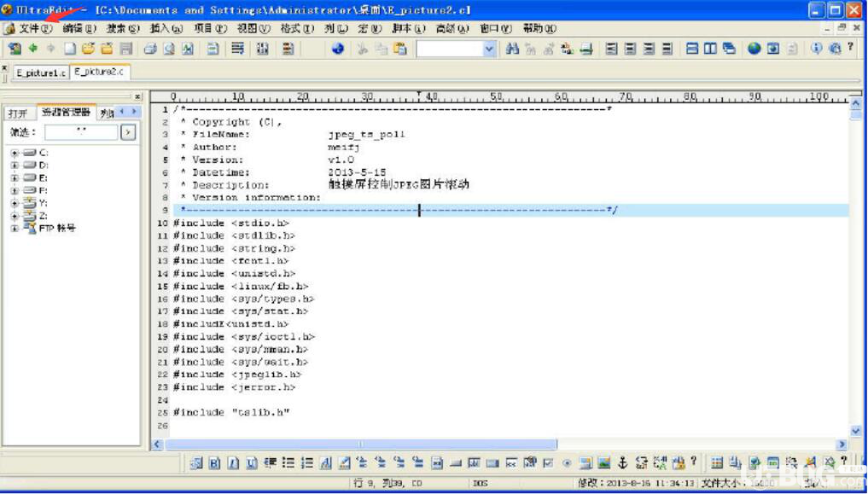Click the panel tabs scroll right arrow
This screenshot has width=868, height=494.
pos(133,112)
